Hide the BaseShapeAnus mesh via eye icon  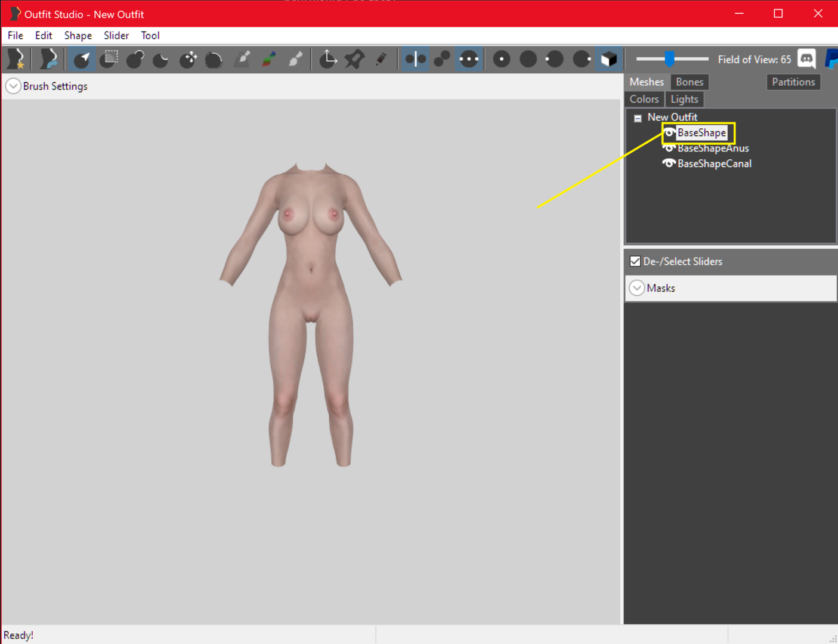pos(669,148)
